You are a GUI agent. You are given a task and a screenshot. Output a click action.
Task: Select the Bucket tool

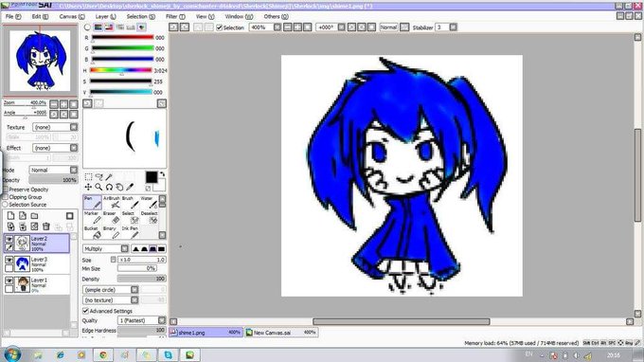(93, 232)
